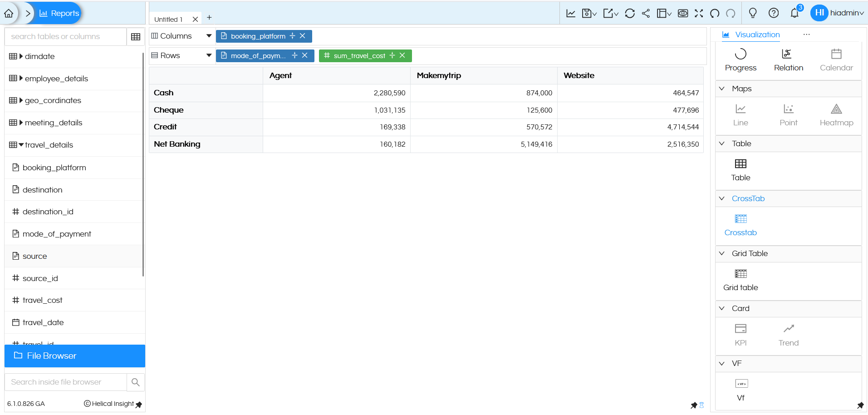Screen dimensions: 868x415
Task: Select the Heatmap map visualization
Action: coord(835,115)
